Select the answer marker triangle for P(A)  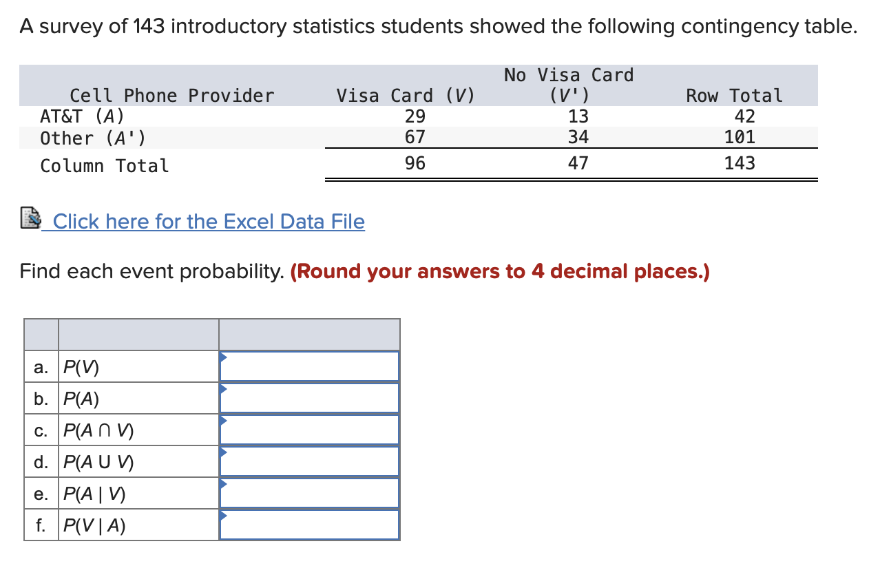[223, 388]
